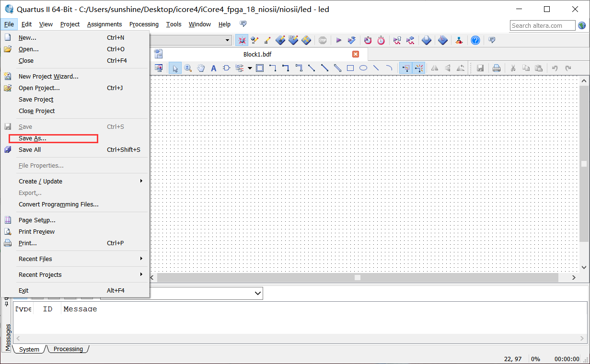Screen dimensions: 590x364
Task: Click Convert Programming Files... entry
Action: click(58, 205)
